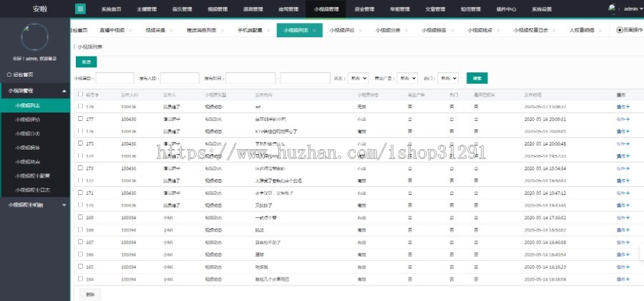Open the 热门 filter dropdown

click(x=448, y=78)
